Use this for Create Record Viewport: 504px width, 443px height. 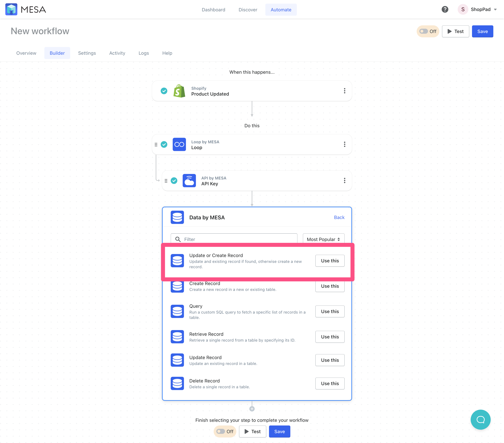pos(330,286)
